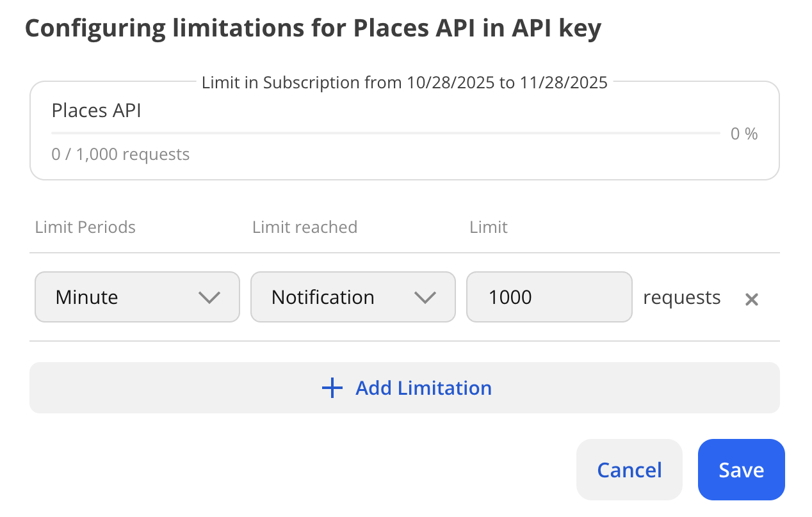The height and width of the screenshot is (517, 812).
Task: Click the Limit Periods column header
Action: 85,227
